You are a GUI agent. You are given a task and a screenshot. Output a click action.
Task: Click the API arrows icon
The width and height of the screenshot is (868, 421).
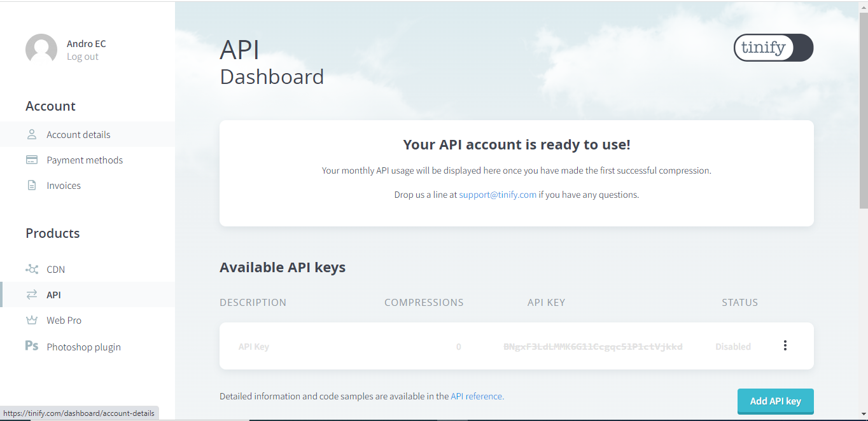click(31, 294)
